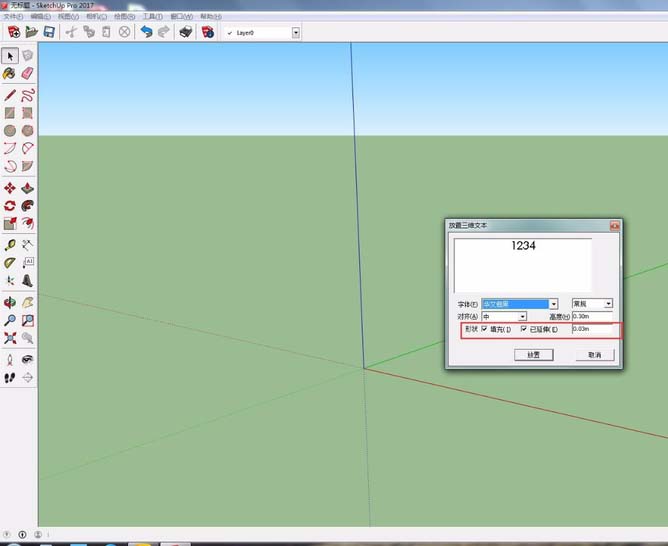Choose the Offset tool
Image resolution: width=668 pixels, height=546 pixels.
point(27,223)
